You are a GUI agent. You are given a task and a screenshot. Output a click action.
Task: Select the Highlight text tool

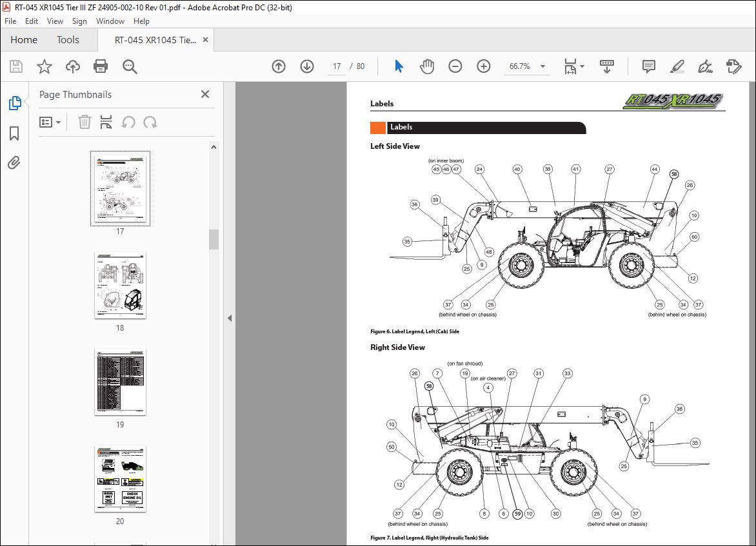point(677,66)
